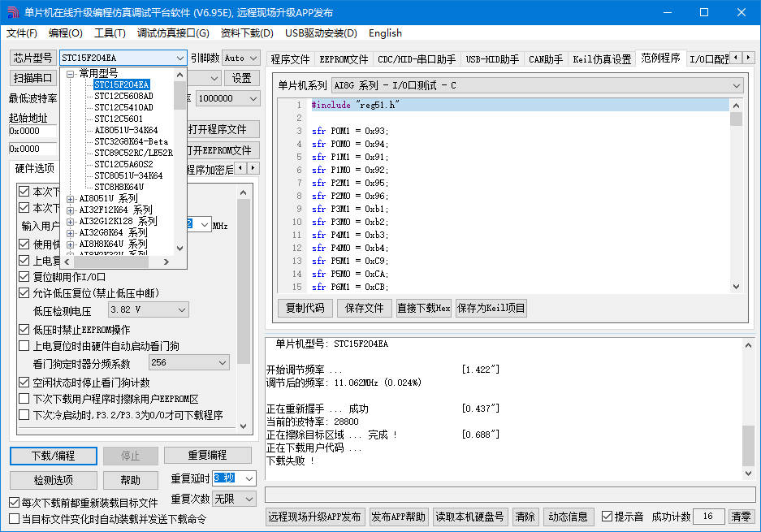Image resolution: width=761 pixels, height=532 pixels.
Task: Click the 保存文件 button
Action: 364,308
